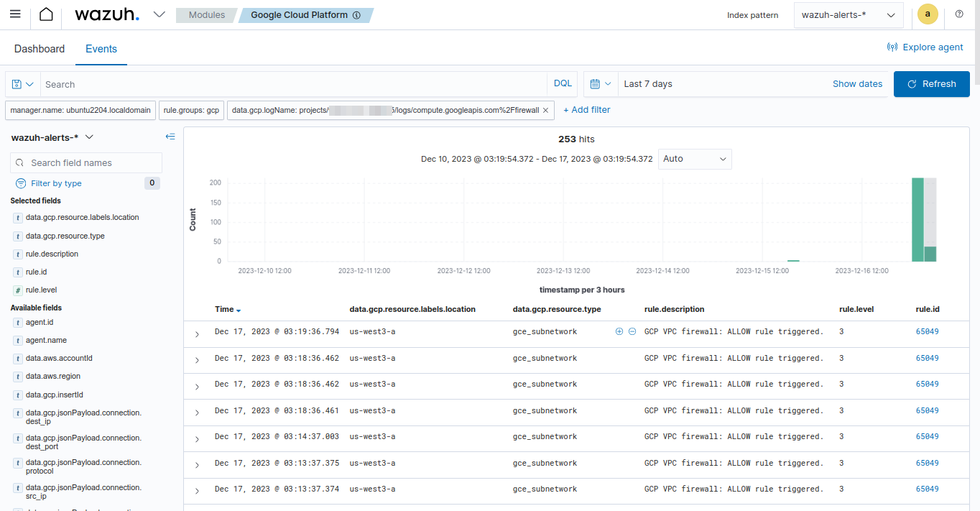This screenshot has height=511, width=980.
Task: Focus the Search query field
Action: click(294, 84)
